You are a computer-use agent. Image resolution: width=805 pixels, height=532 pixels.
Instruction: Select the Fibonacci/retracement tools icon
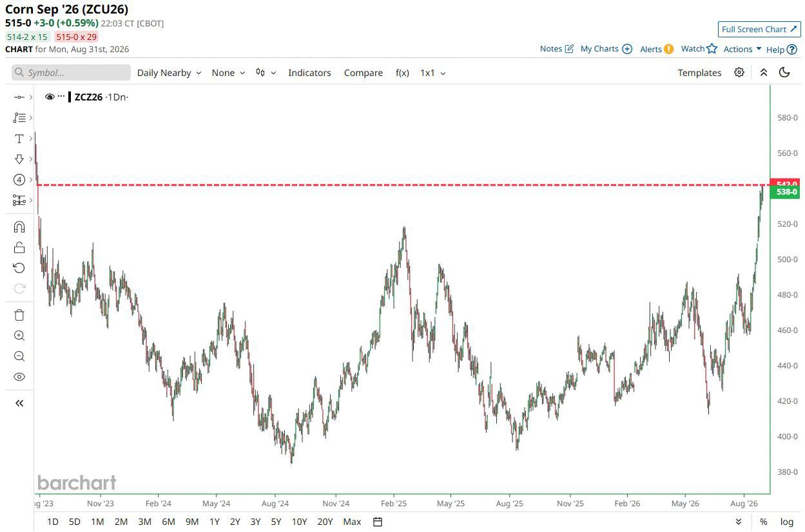19,118
